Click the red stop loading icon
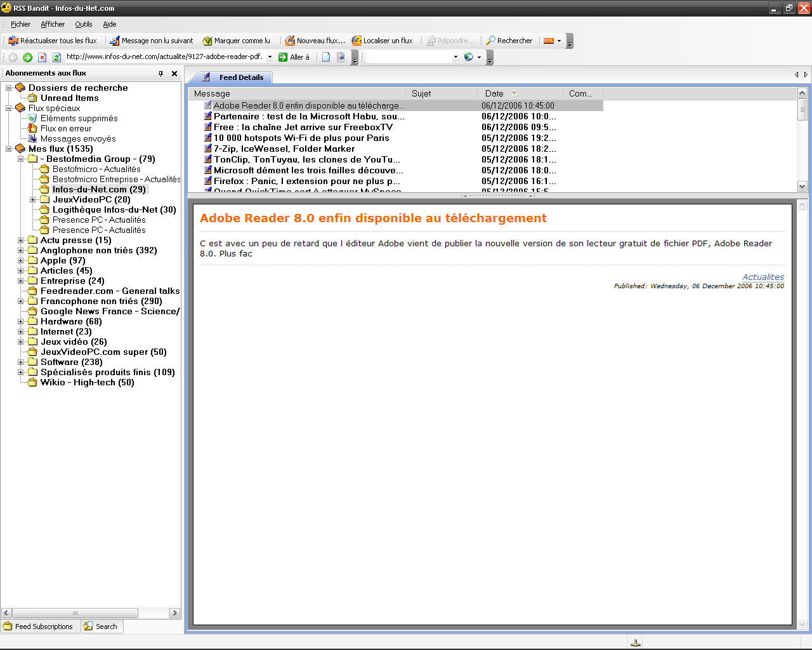812x650 pixels. pos(43,57)
